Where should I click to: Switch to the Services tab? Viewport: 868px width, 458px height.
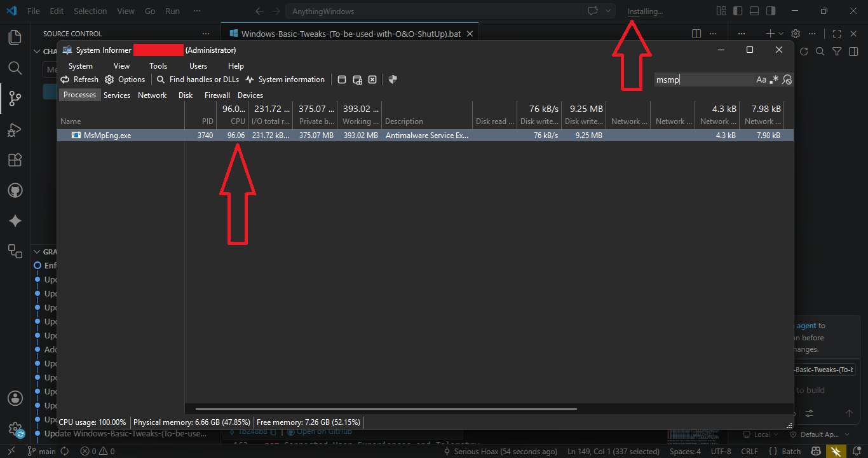pos(117,95)
